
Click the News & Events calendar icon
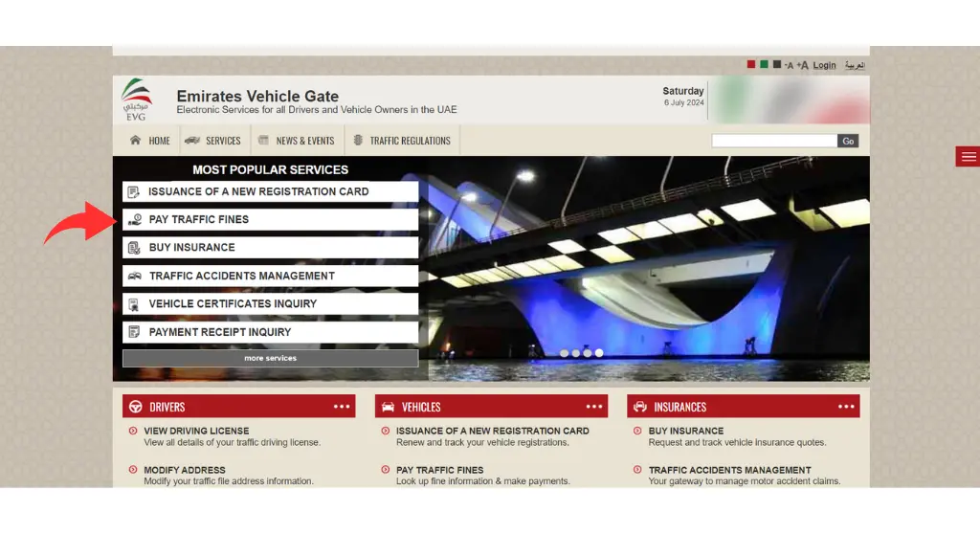pyautogui.click(x=264, y=140)
